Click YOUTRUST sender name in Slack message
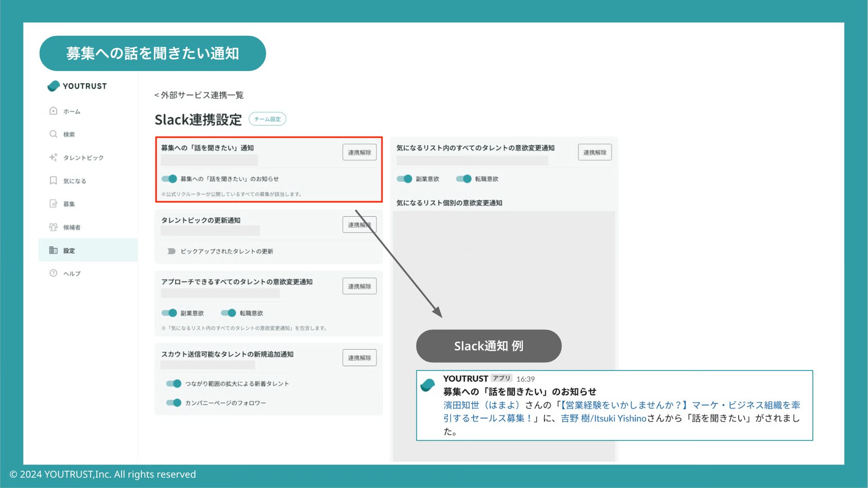Screen dimensions: 868x488 point(465,379)
